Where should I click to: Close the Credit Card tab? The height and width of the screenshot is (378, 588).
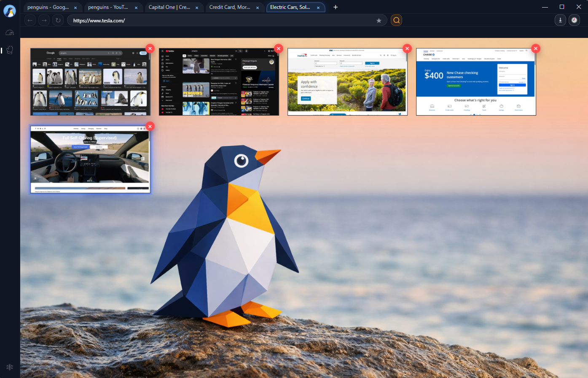(x=257, y=7)
